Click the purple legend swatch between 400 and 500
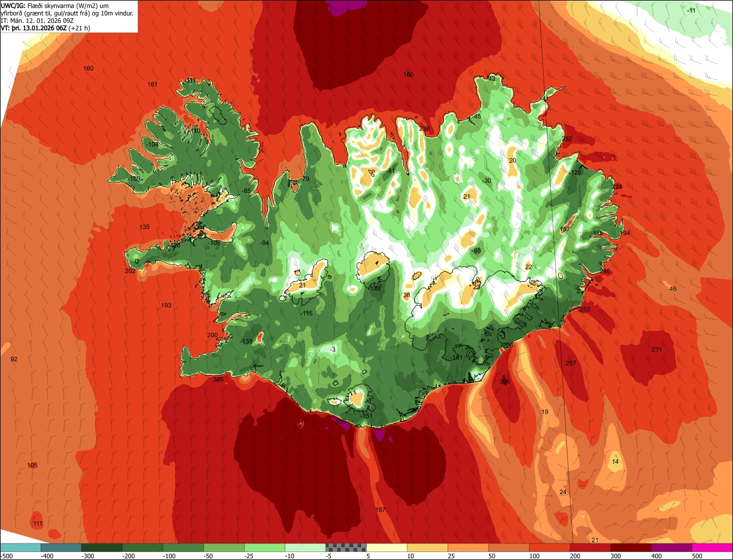Viewport: 733px width, 560px height. coord(672,547)
